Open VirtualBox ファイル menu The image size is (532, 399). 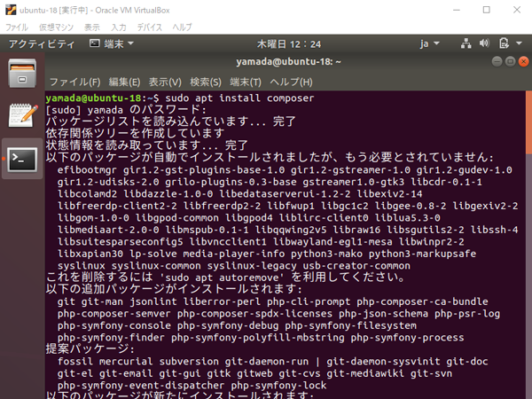pos(17,27)
